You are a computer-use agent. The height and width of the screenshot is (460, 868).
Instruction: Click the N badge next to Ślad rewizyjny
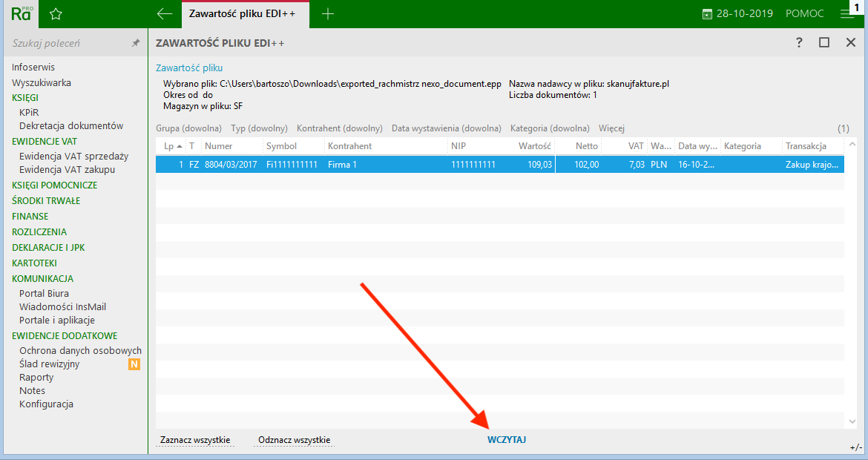[x=134, y=364]
